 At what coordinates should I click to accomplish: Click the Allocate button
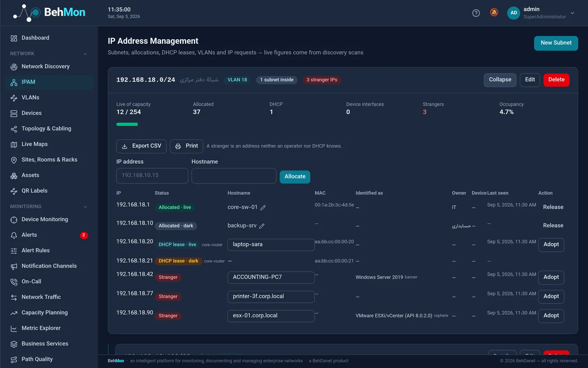pos(295,177)
